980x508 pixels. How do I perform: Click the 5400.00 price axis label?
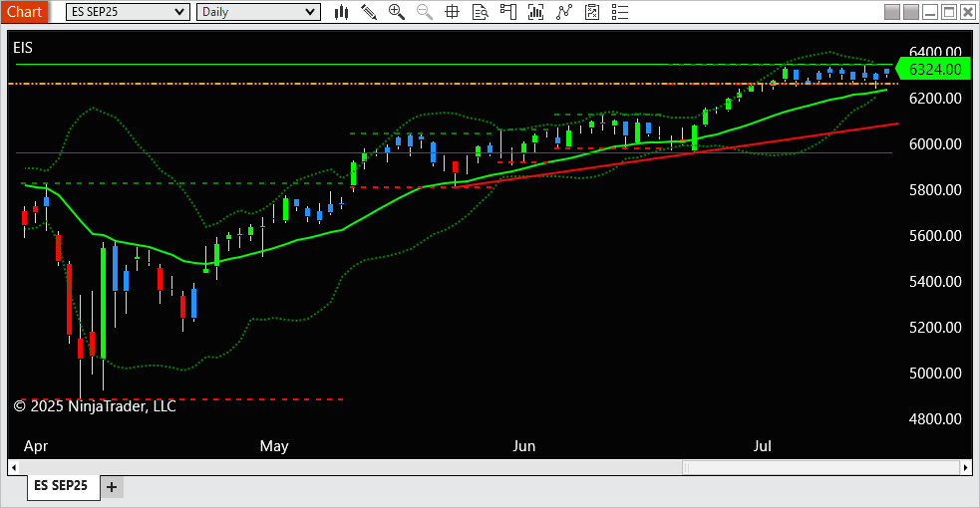coord(935,282)
